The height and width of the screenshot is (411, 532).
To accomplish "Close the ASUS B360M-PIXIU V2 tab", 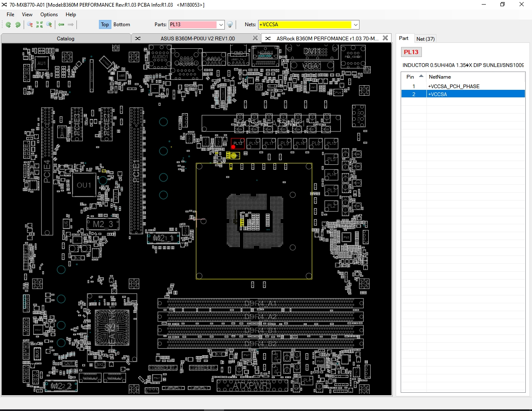I will (255, 38).
